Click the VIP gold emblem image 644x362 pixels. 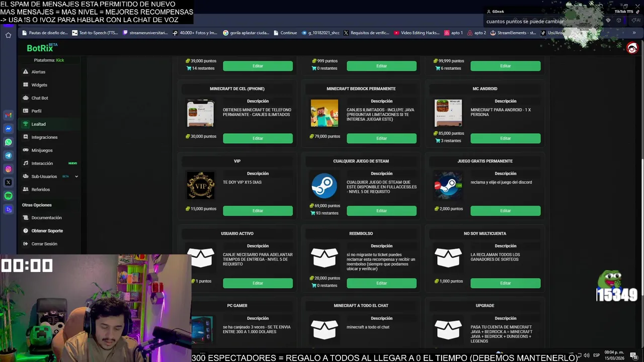(x=200, y=186)
